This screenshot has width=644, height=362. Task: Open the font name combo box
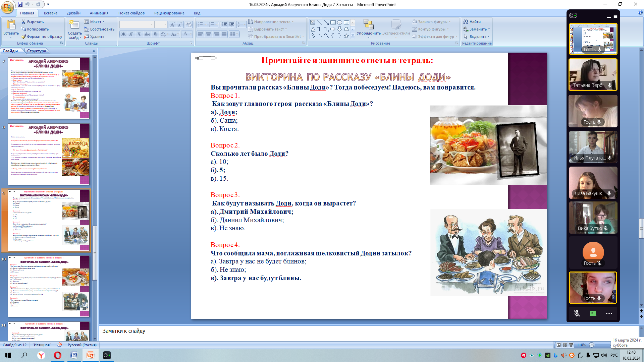137,24
